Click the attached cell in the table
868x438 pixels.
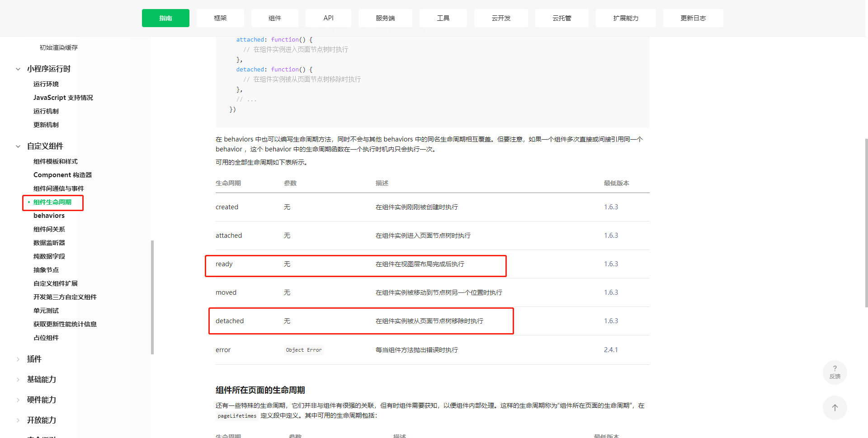click(228, 235)
